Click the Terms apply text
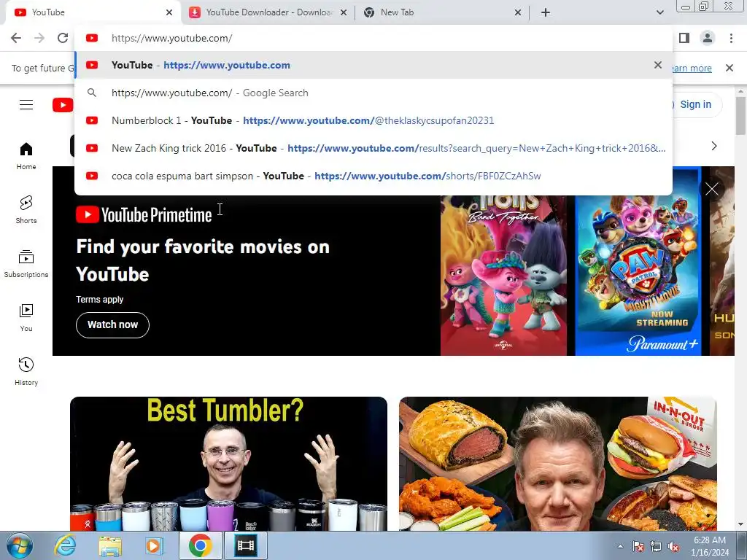Viewport: 747px width, 560px height. click(99, 300)
